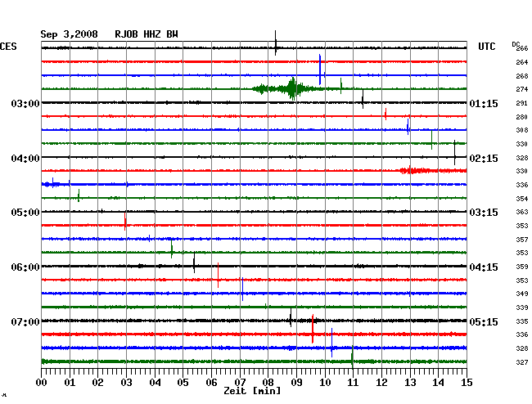Select the x-axis tick label "13"
The image size is (532, 404).
click(410, 382)
